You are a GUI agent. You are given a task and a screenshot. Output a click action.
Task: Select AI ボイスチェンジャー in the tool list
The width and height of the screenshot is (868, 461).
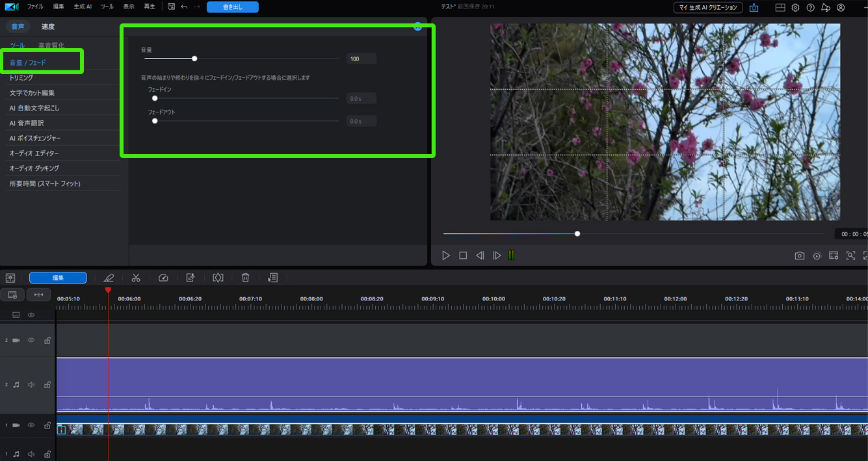34,138
